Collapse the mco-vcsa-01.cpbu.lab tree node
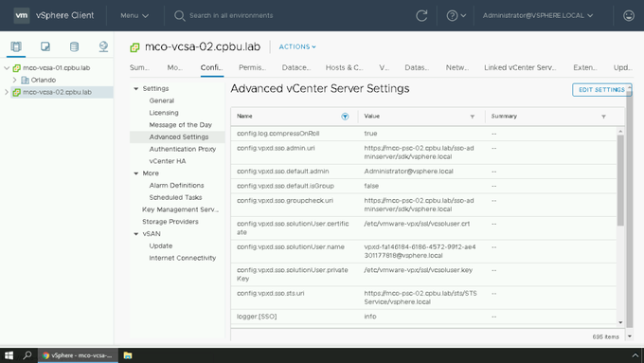Image resolution: width=644 pixels, height=363 pixels. pos(7,68)
